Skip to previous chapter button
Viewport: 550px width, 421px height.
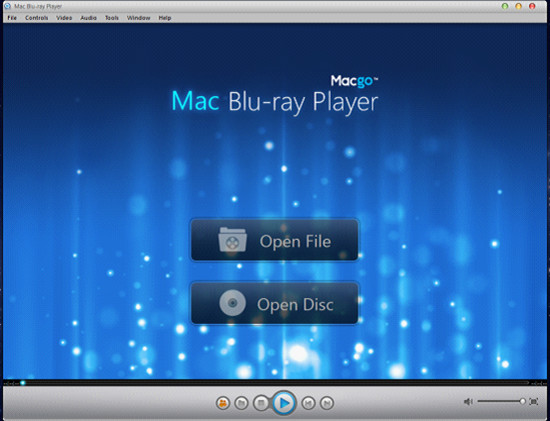click(x=308, y=403)
